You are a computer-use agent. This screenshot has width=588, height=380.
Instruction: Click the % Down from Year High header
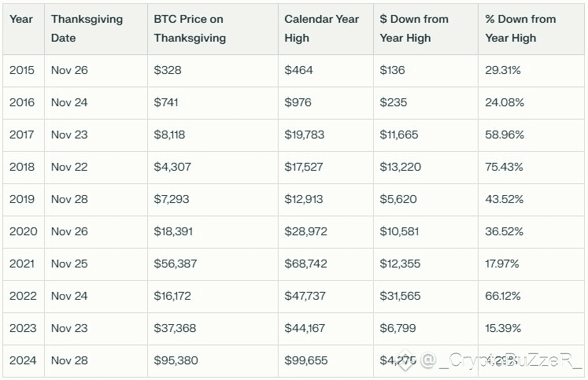click(520, 28)
